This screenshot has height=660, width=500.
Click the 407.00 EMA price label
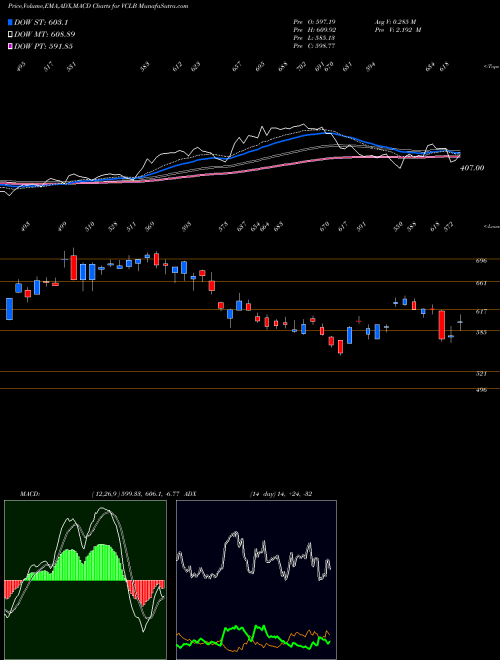point(472,168)
